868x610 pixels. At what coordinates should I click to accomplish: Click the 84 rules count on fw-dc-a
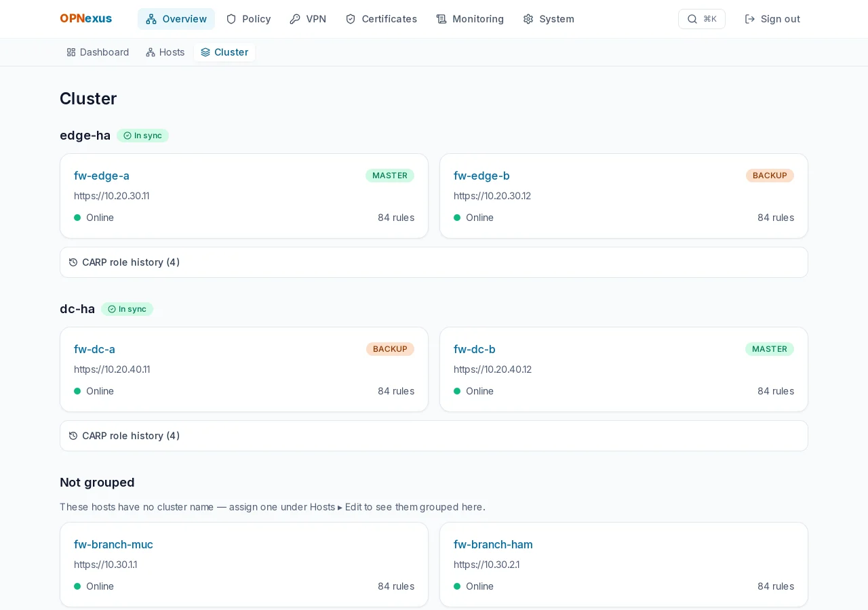396,391
